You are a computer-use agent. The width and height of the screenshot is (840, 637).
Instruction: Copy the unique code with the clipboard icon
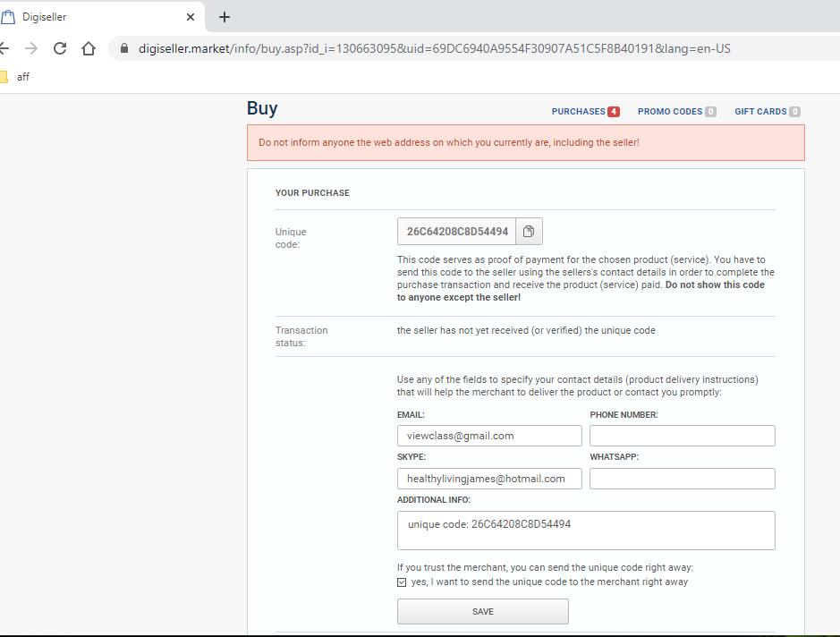(x=529, y=232)
